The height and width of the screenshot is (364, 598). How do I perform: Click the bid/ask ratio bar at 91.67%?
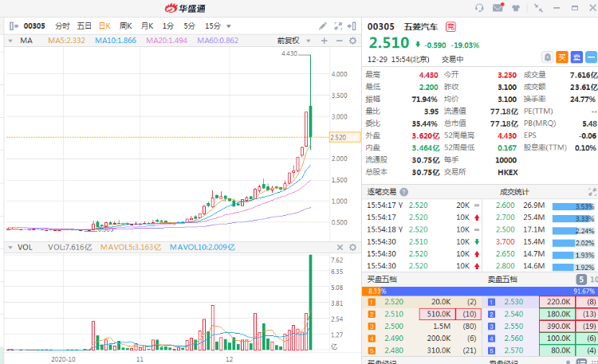point(490,292)
